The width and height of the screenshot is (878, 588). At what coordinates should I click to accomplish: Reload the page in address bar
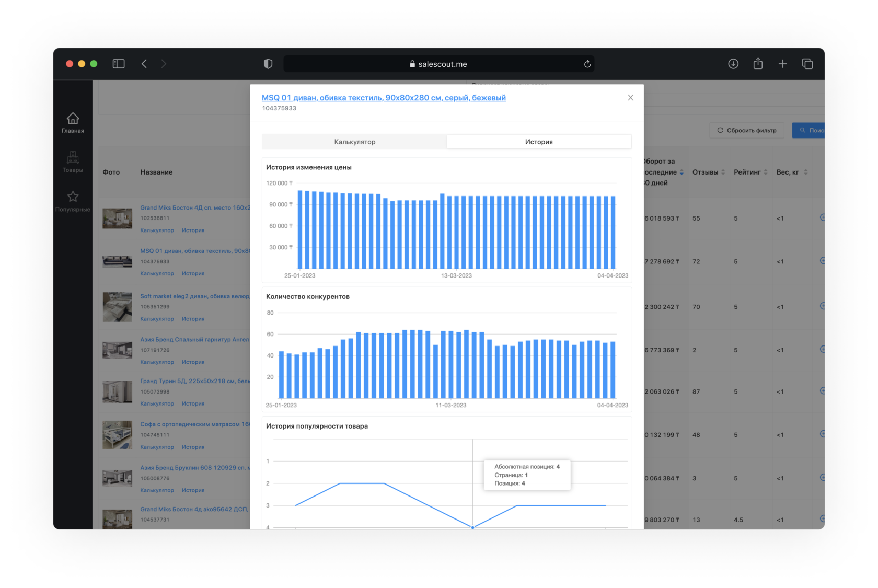587,64
